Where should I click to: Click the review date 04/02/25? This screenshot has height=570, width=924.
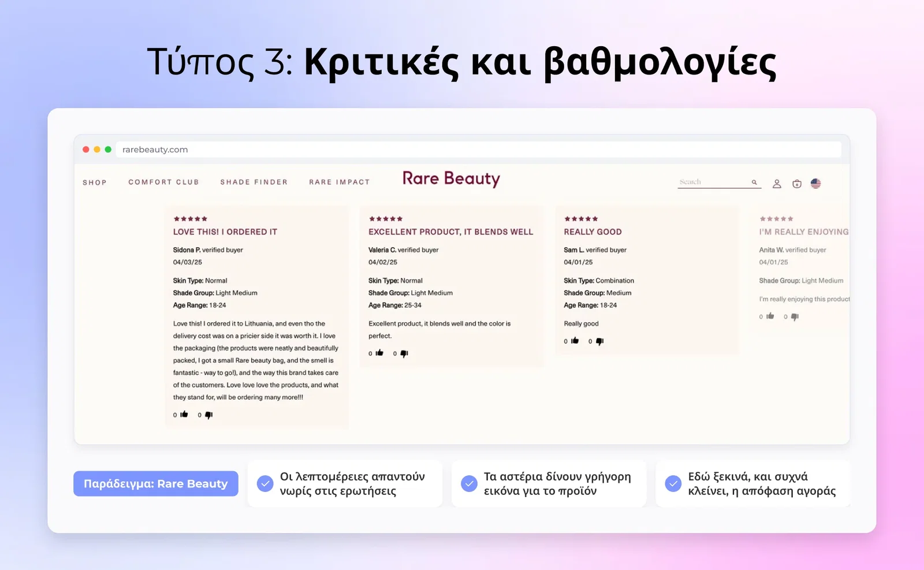383,262
